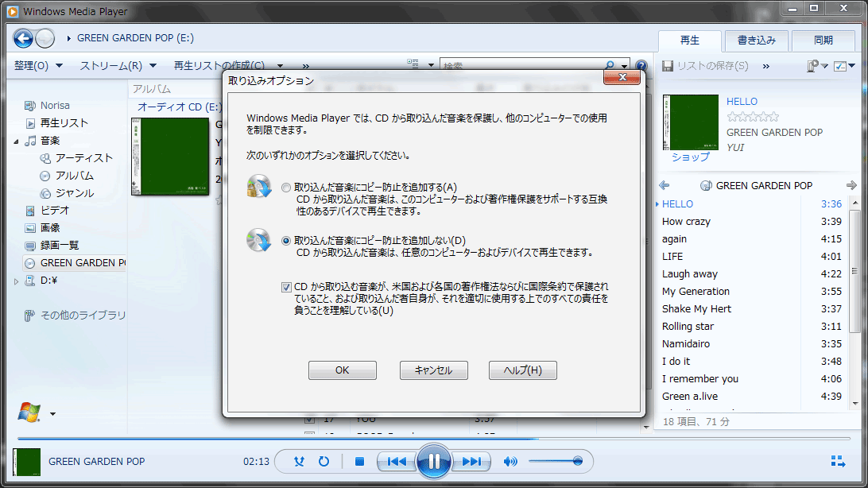The image size is (868, 488).
Task: Click the help question mark icon
Action: [x=641, y=66]
